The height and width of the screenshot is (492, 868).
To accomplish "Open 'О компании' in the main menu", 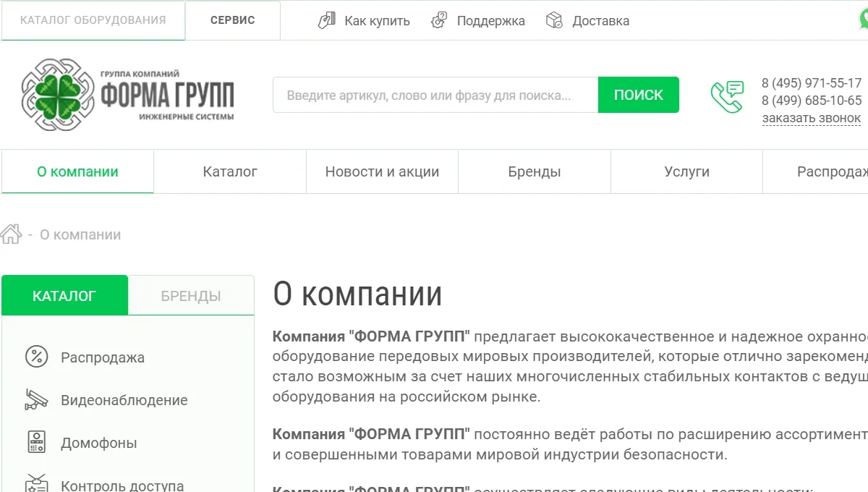I will [x=78, y=171].
